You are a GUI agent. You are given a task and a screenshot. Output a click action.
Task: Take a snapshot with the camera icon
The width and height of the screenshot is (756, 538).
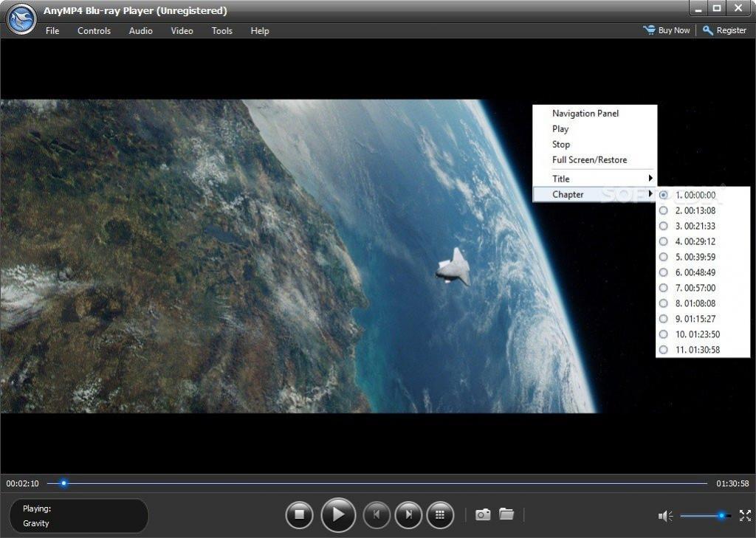[x=483, y=514]
